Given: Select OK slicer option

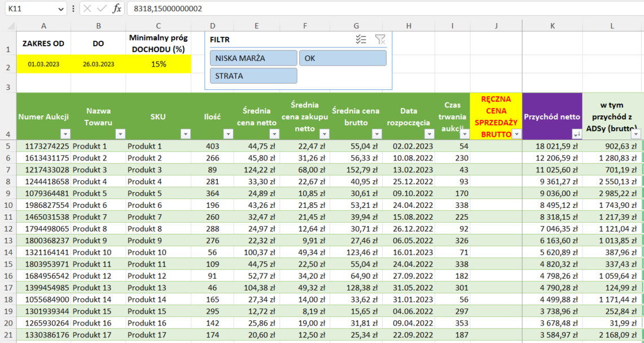Looking at the screenshot, I should 343,58.
